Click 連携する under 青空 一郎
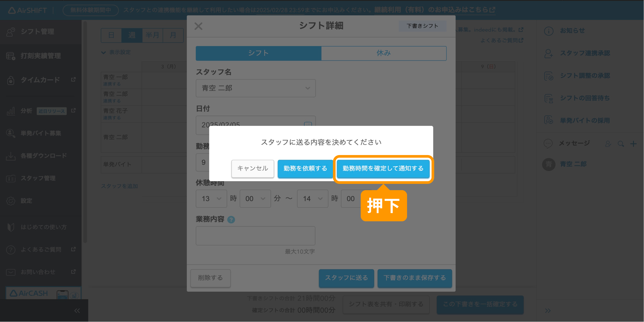This screenshot has height=322, width=644. tap(112, 84)
